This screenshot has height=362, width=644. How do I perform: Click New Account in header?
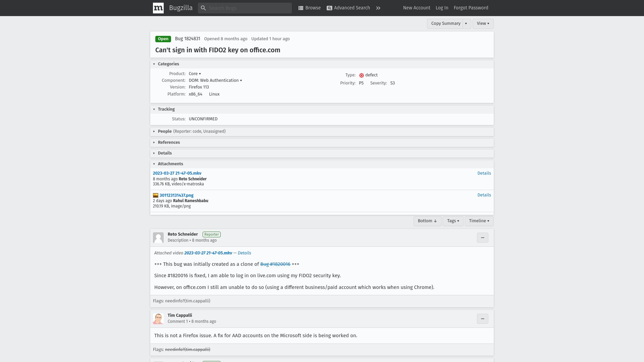pos(417,8)
